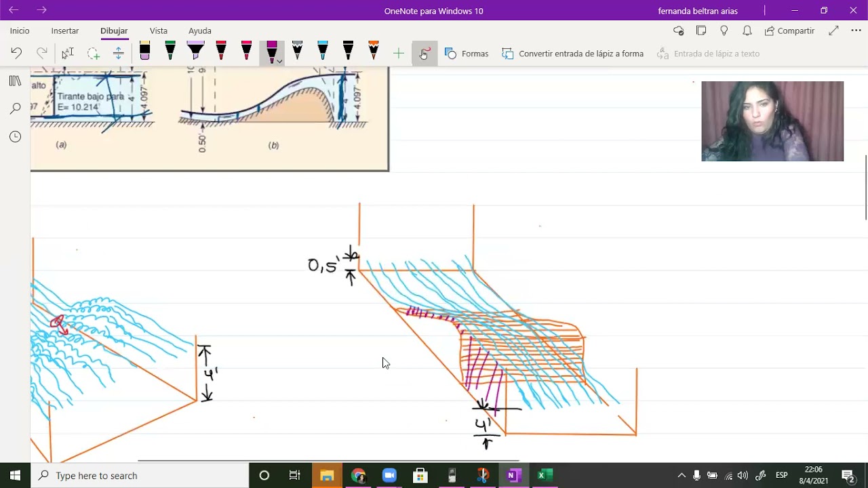The width and height of the screenshot is (868, 488).
Task: Open the Ayuda tab
Action: [x=200, y=30]
